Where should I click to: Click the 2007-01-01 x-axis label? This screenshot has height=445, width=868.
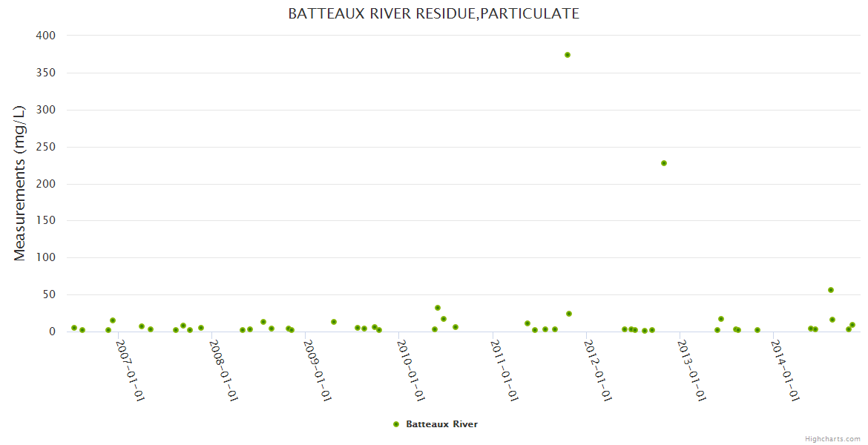pyautogui.click(x=130, y=370)
